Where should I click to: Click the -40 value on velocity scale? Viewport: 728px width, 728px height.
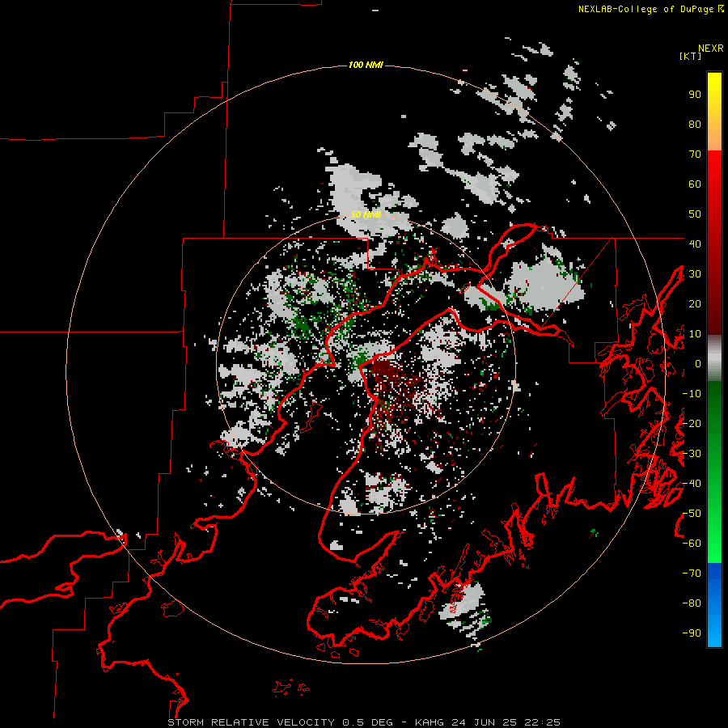coord(692,484)
